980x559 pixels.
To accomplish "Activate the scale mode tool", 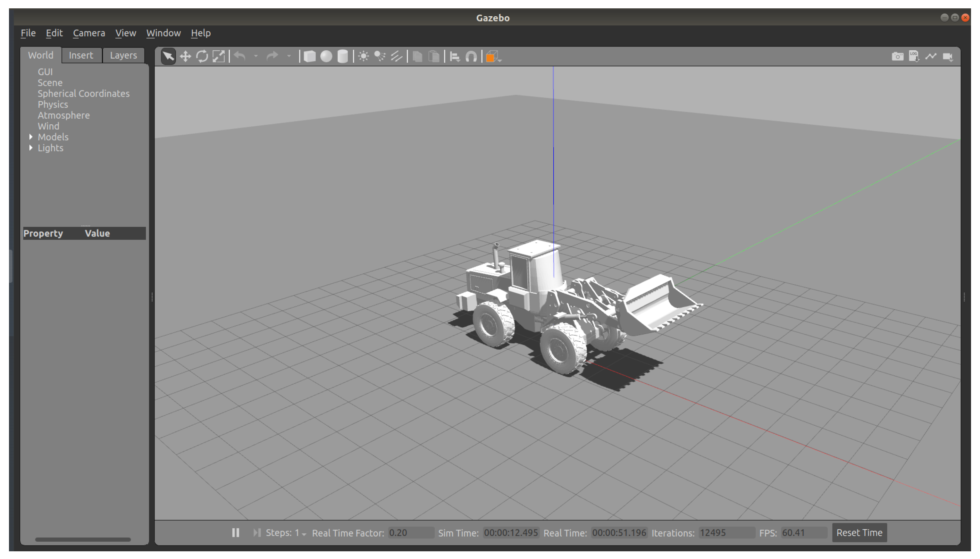I will (218, 57).
